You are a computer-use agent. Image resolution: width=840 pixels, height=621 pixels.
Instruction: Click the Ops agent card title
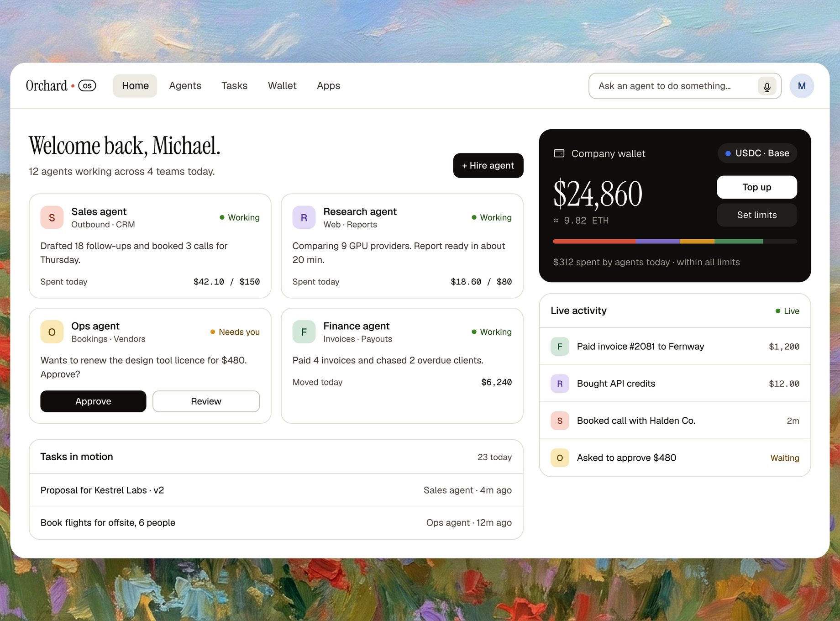95,326
